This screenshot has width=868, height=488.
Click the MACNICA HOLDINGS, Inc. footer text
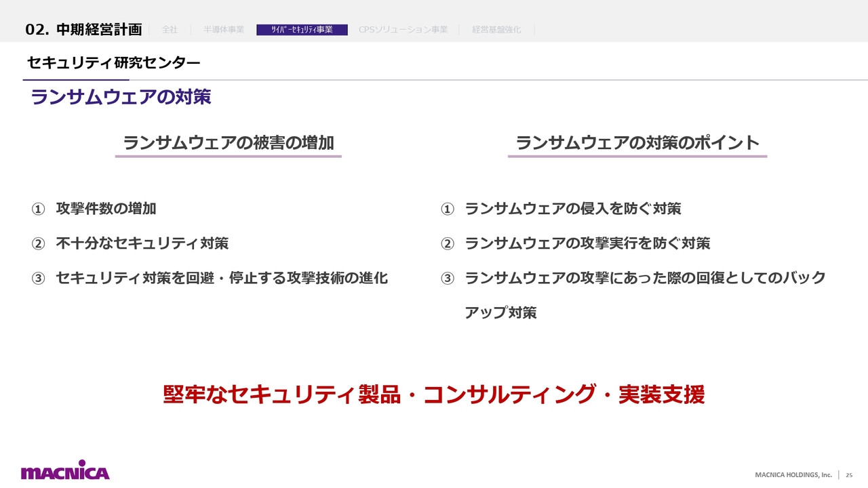[793, 475]
